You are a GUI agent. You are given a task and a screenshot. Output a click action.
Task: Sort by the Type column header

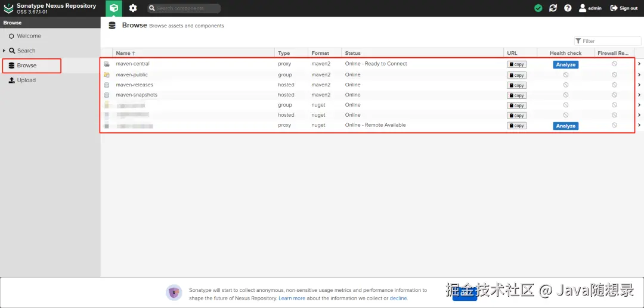(291, 53)
